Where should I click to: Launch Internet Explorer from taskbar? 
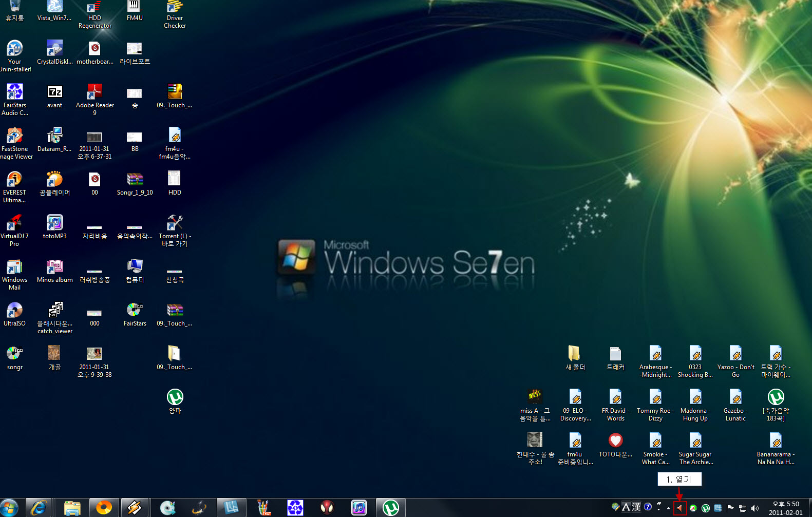[x=39, y=508]
